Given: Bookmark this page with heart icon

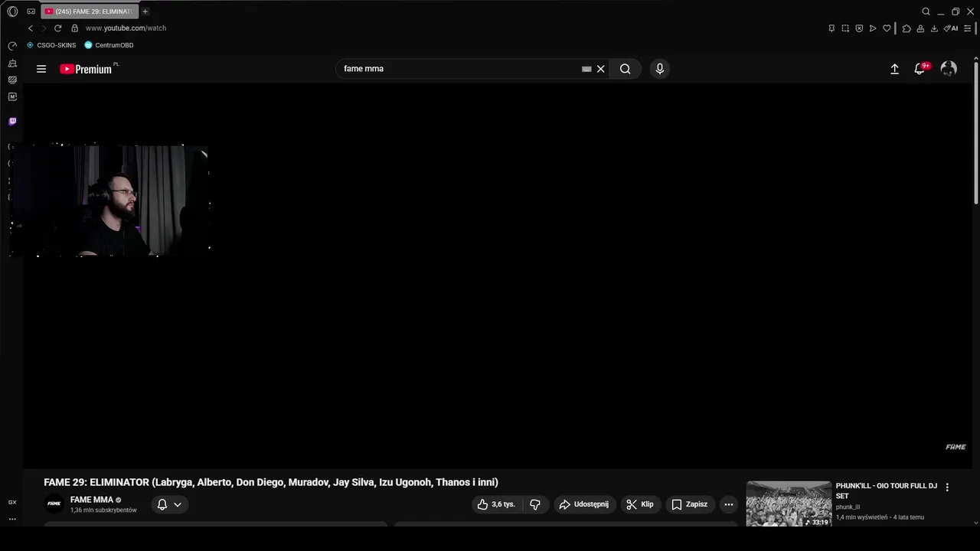Looking at the screenshot, I should [887, 28].
